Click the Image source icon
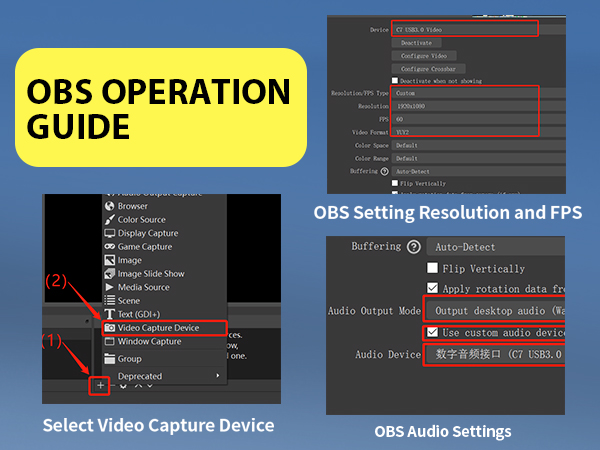600x450 pixels. coord(110,260)
